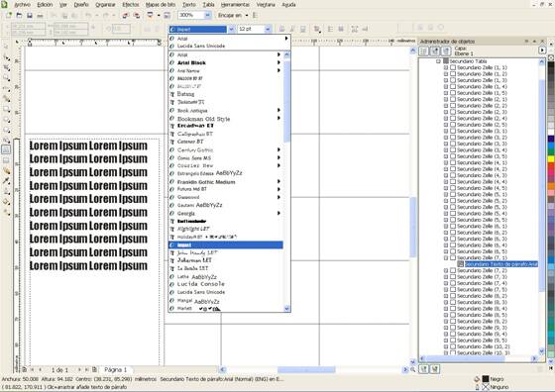Viewport: 555px width, 392px height.
Task: Expand the Georgia font submenu arrow
Action: pyautogui.click(x=278, y=213)
